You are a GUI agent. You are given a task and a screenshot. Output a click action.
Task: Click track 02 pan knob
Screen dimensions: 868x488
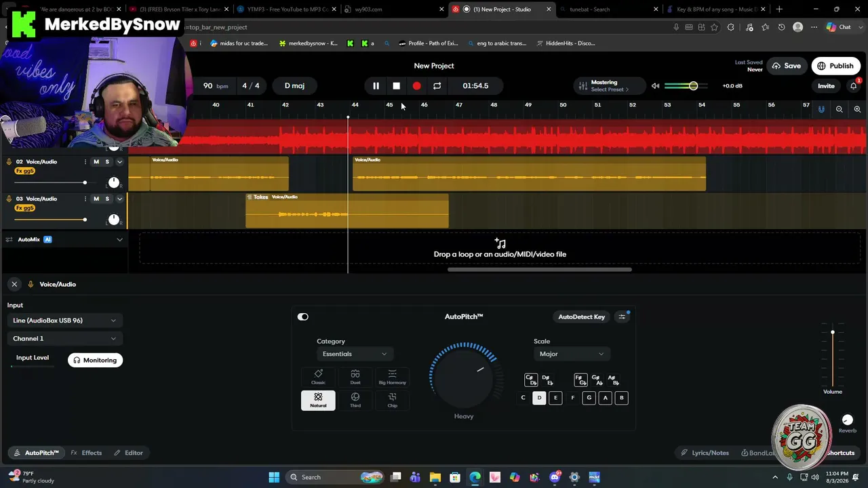tap(114, 182)
